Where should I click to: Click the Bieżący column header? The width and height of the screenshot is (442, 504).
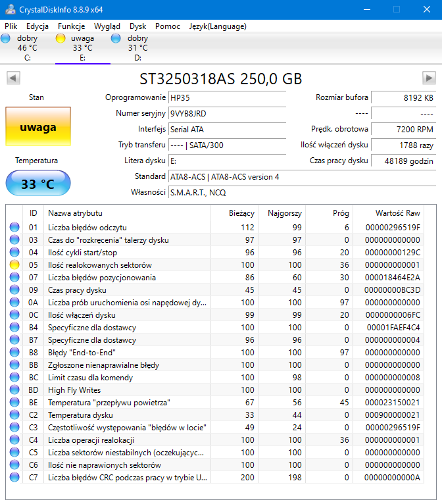[x=235, y=213]
